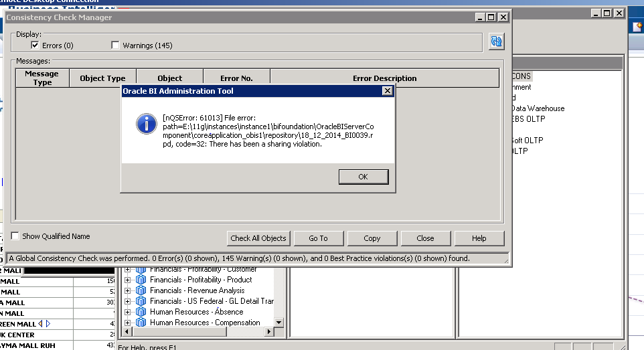Click the Human Resources - Compensation cube icon

[x=141, y=323]
